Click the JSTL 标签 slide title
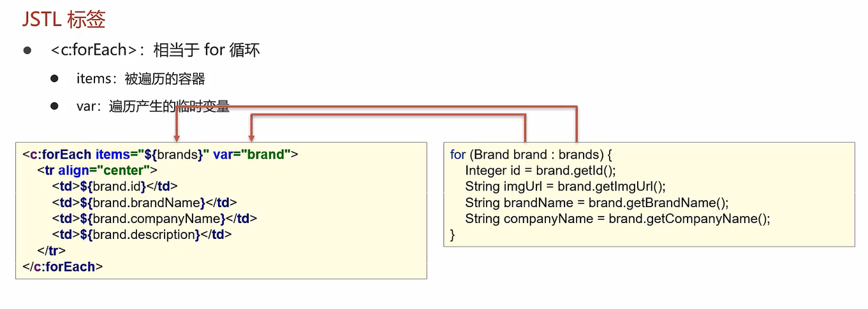Viewport: 868px width, 309px height. click(x=64, y=20)
